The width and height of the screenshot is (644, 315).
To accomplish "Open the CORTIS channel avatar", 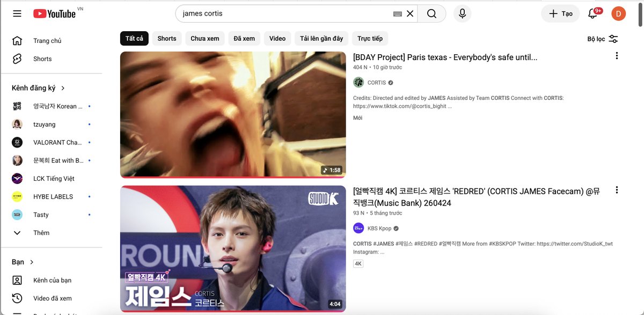I will [x=358, y=83].
